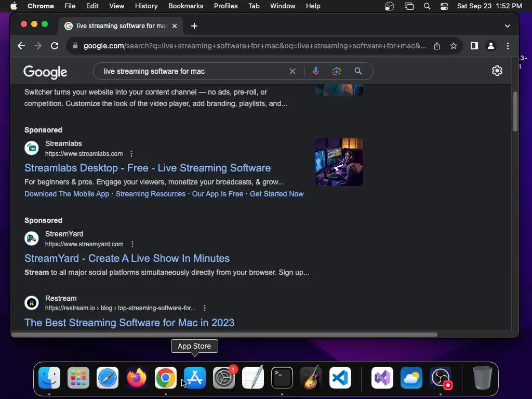532x399 pixels.
Task: Click the Streamlabs site favicon
Action: 32,148
